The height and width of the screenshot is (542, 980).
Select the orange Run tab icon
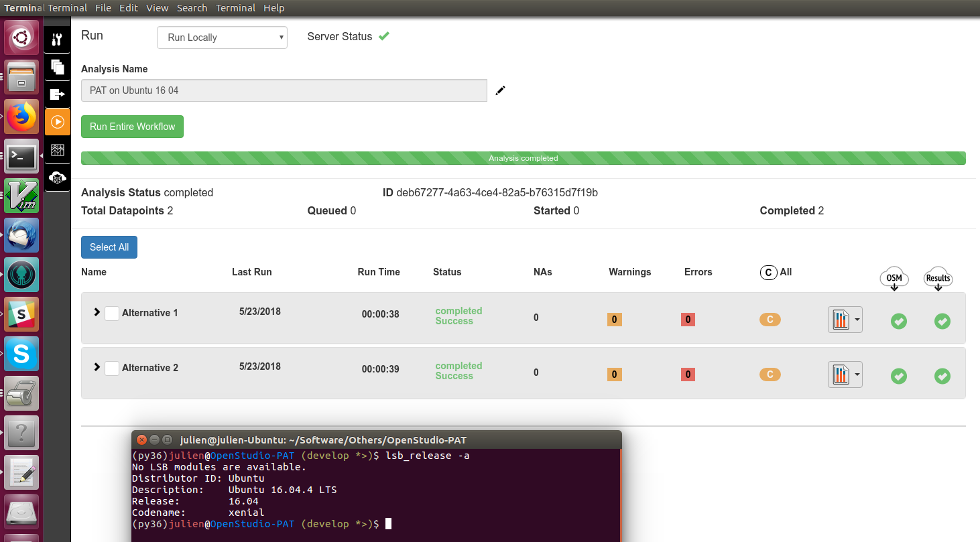click(57, 122)
